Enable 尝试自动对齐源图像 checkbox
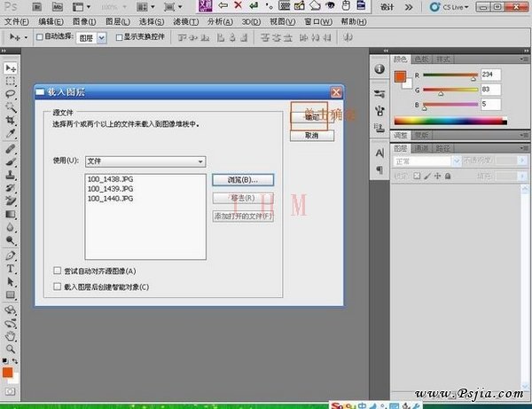Screen dimensions: 532x409 click(59, 271)
